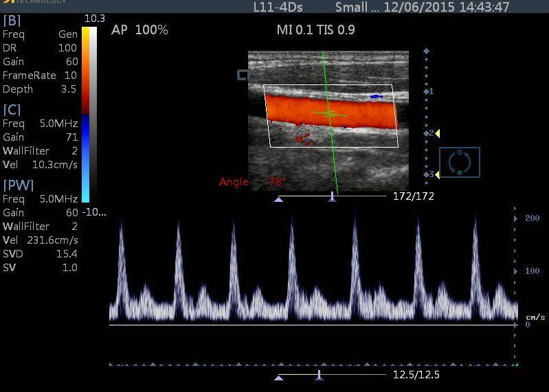Image resolution: width=549 pixels, height=392 pixels.
Task: Click the depth marker diamond labeled 1
Action: point(426,91)
